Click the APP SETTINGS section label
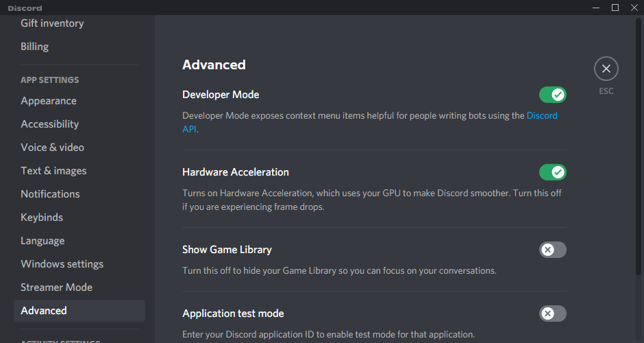Viewport: 644px width, 343px height. pyautogui.click(x=50, y=80)
